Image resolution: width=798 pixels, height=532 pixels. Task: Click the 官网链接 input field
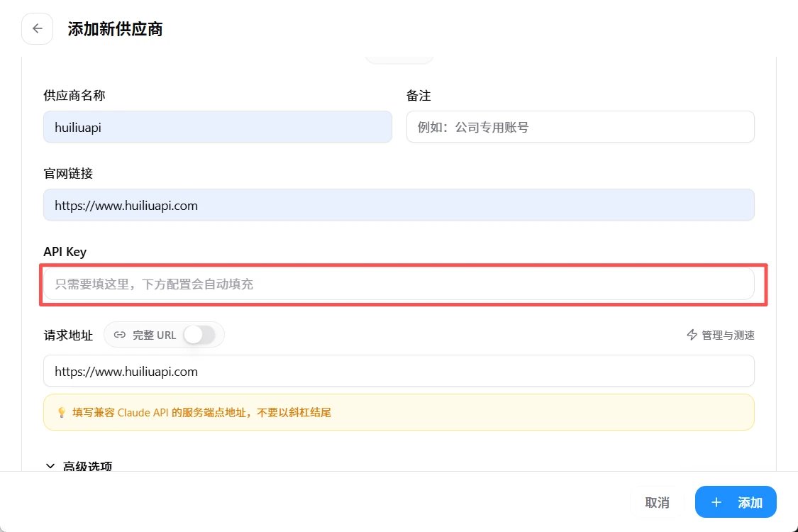pos(399,205)
